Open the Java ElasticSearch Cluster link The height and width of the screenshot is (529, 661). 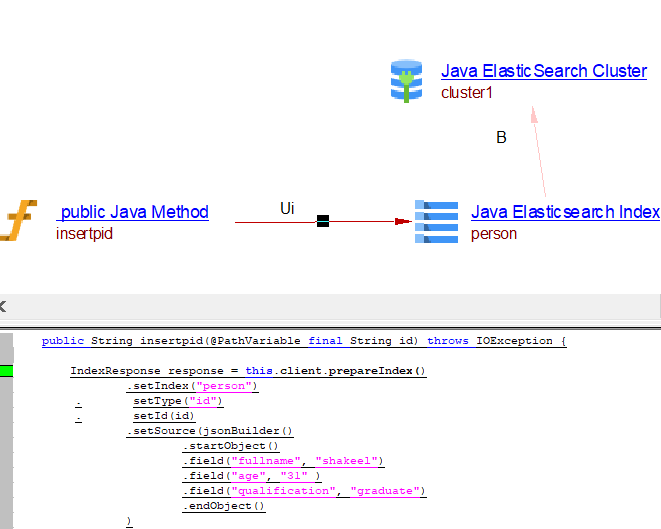coord(543,72)
